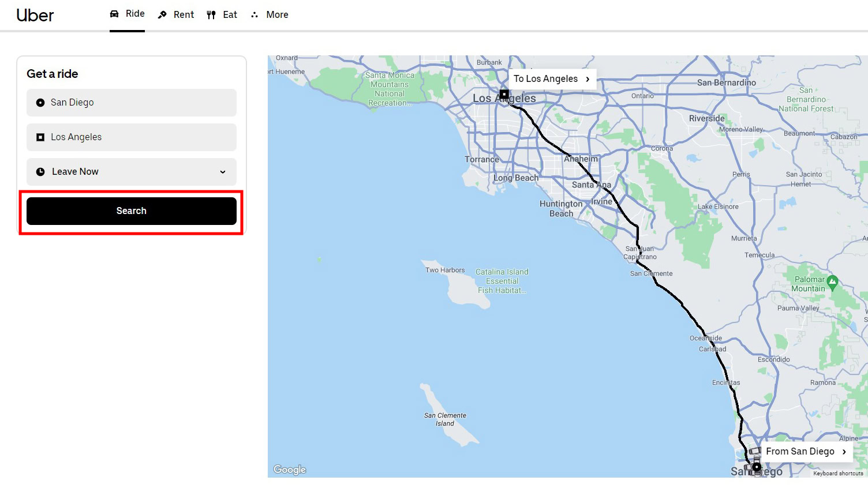This screenshot has height=488, width=868.
Task: Click the To Los Angeles map label
Action: click(x=552, y=79)
